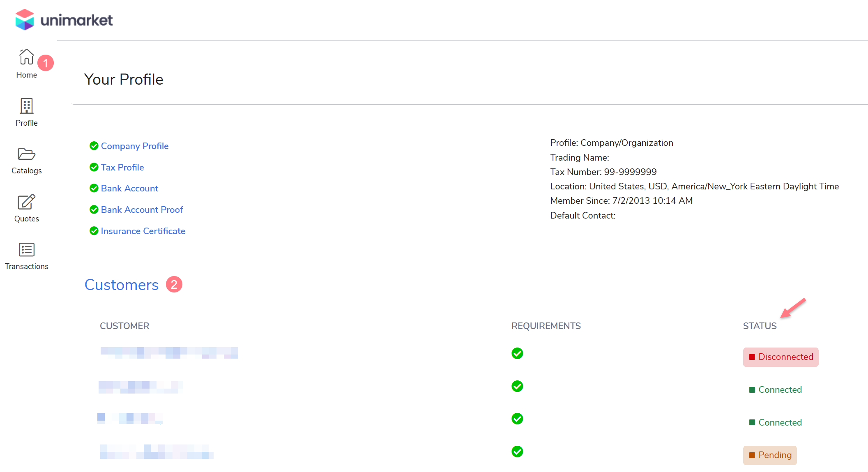Open the Company Profile link

pyautogui.click(x=134, y=146)
